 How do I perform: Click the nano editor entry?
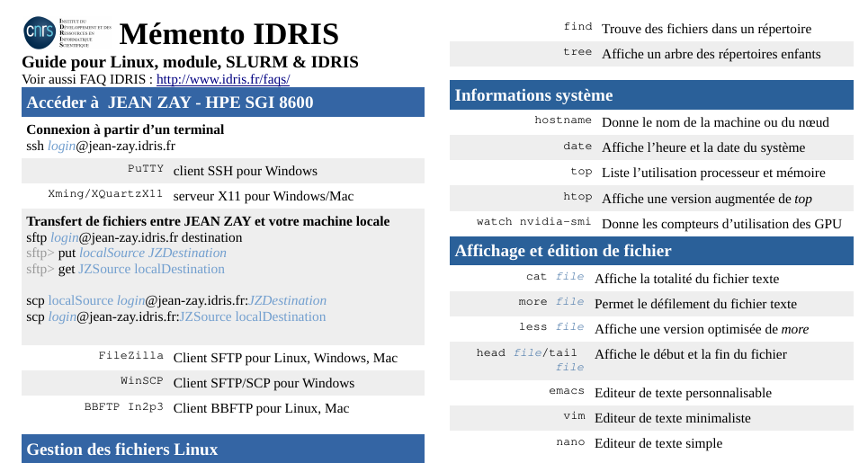pyautogui.click(x=569, y=441)
